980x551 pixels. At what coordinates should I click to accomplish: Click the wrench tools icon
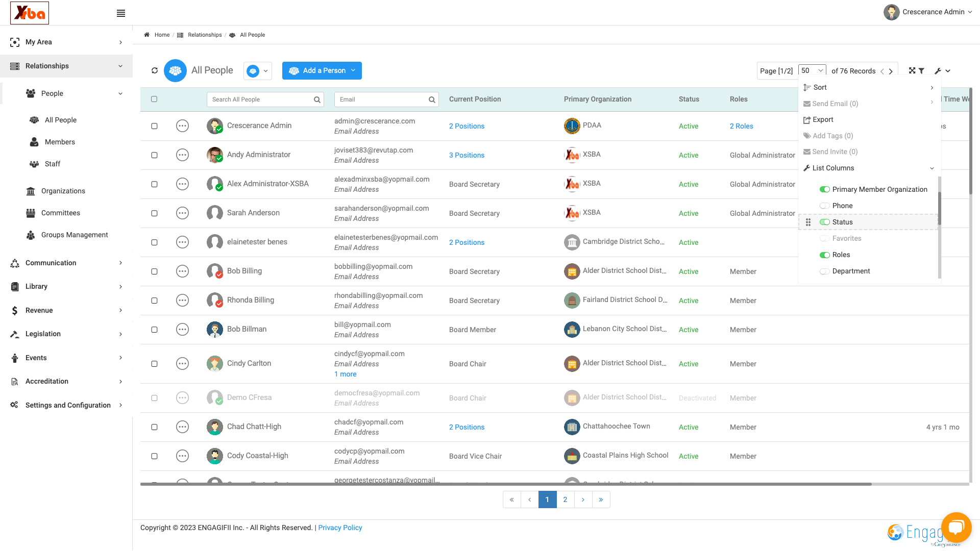point(938,71)
